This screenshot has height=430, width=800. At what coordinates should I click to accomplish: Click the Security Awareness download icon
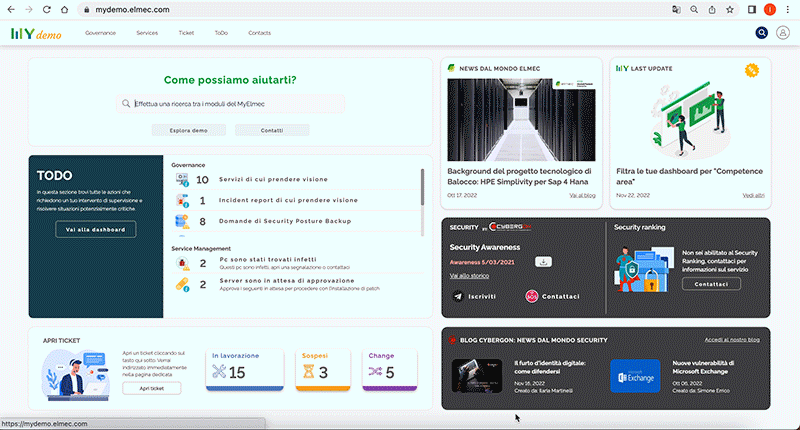543,262
